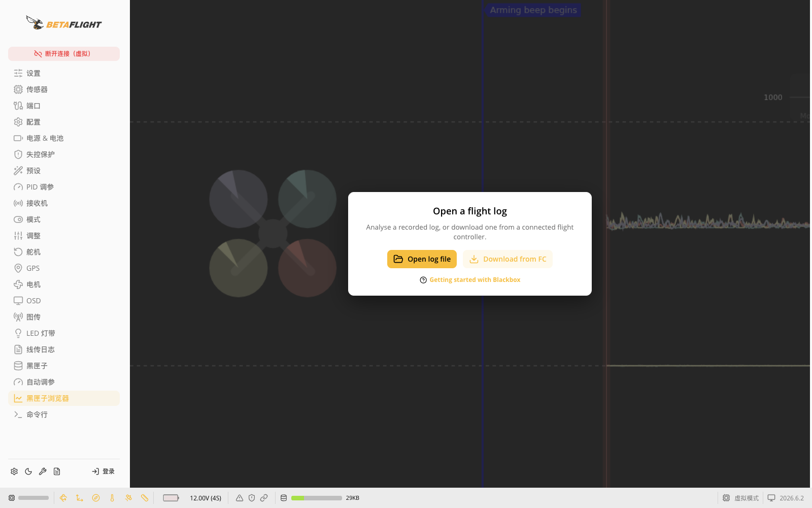This screenshot has height=508, width=812.
Task: Open the Getting started with Blackbox link
Action: click(x=470, y=280)
